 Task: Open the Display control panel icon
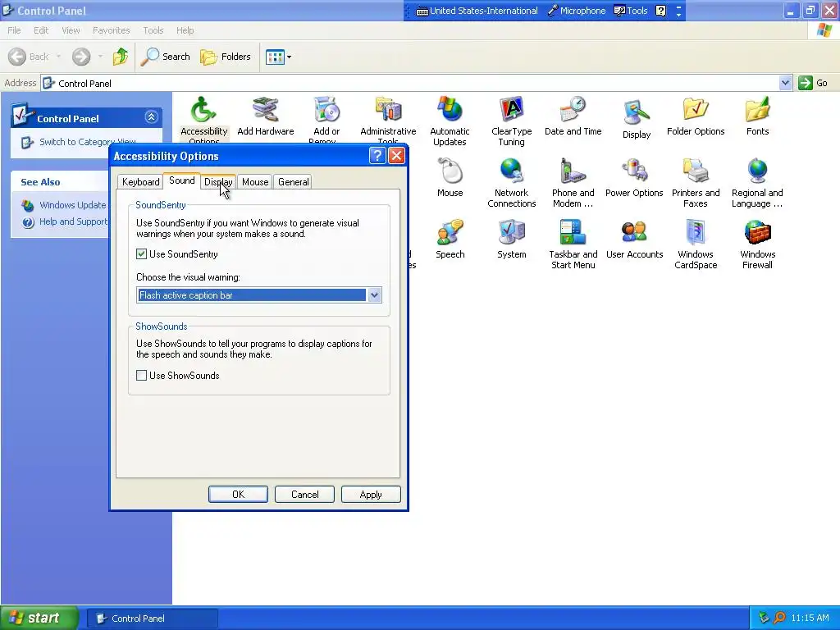click(636, 119)
